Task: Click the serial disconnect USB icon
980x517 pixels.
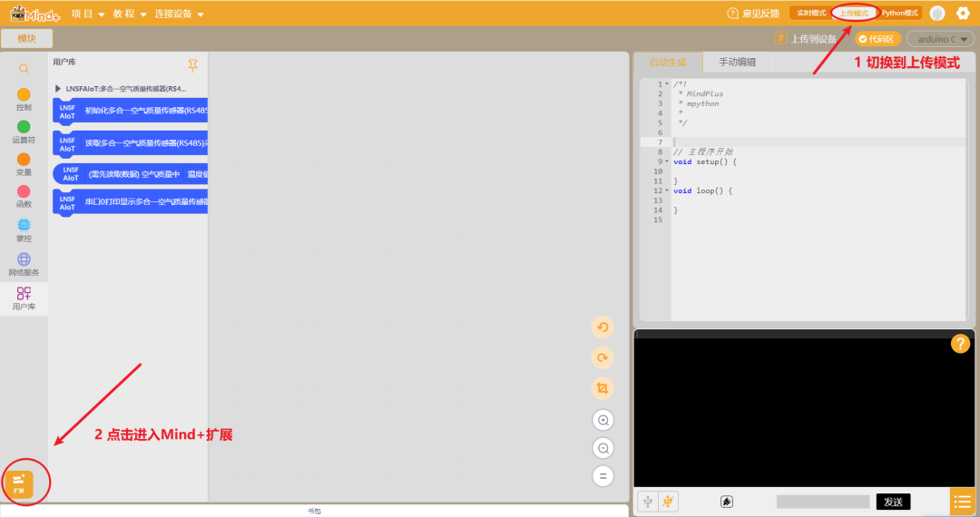Action: [668, 502]
